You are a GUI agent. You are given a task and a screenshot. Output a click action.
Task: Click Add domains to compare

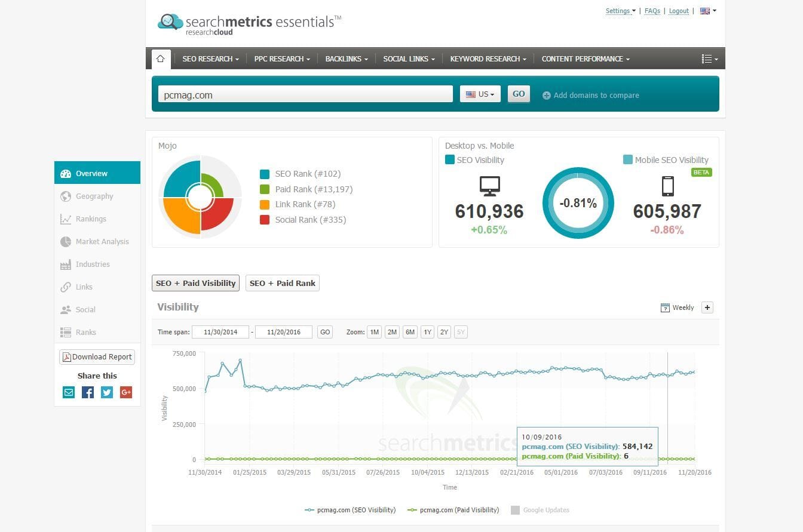click(x=596, y=94)
